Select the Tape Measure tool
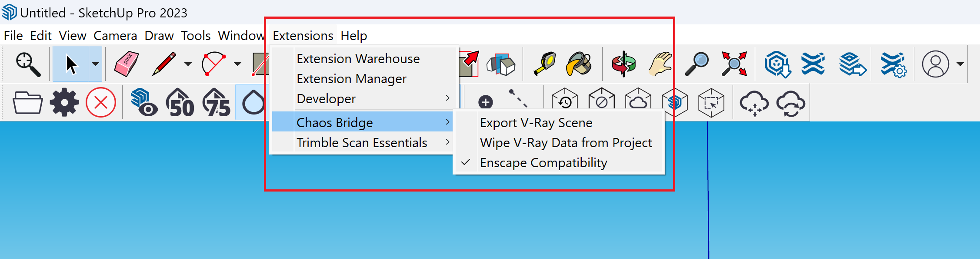This screenshot has height=259, width=980. [x=544, y=64]
